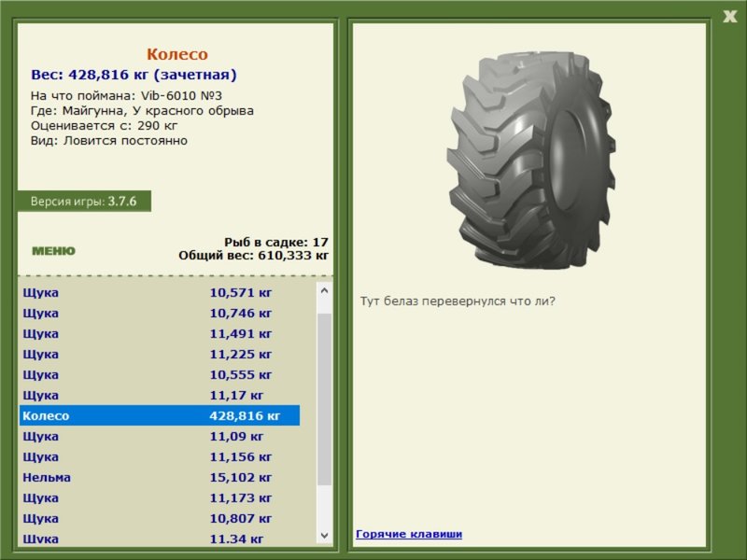Open the МЕНЮ menu
Screen dimensions: 747x560
53,251
